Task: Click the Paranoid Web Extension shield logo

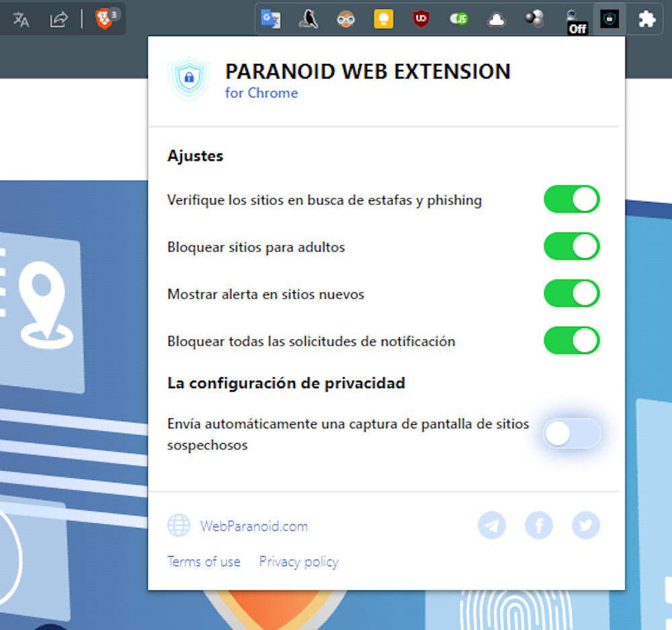Action: 189,77
